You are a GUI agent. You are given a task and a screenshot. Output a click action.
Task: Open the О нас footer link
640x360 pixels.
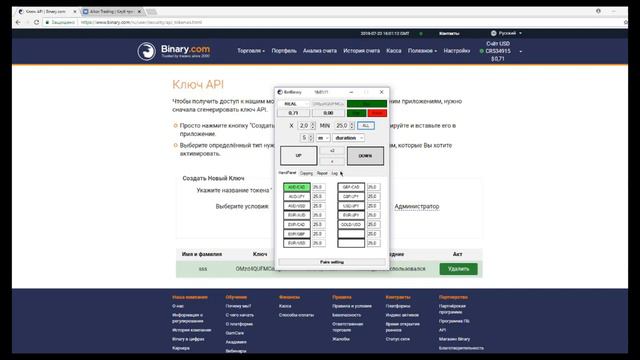[178, 306]
